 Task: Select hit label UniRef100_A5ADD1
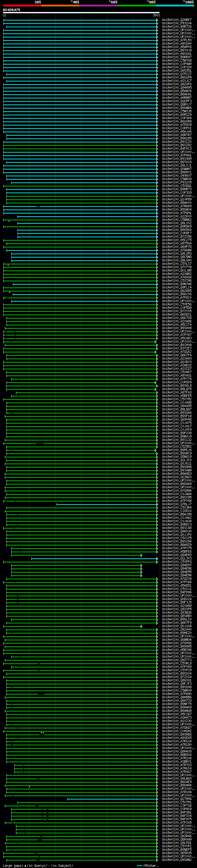(176, 586)
